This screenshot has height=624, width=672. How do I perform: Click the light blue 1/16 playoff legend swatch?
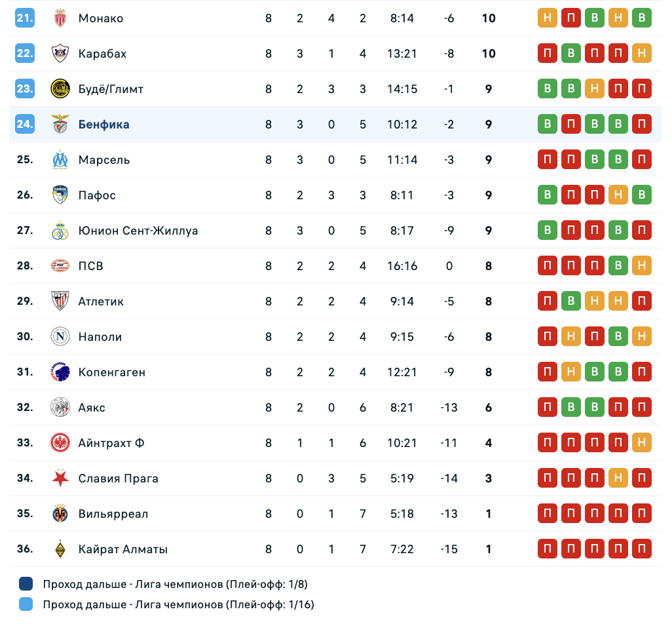tap(26, 605)
